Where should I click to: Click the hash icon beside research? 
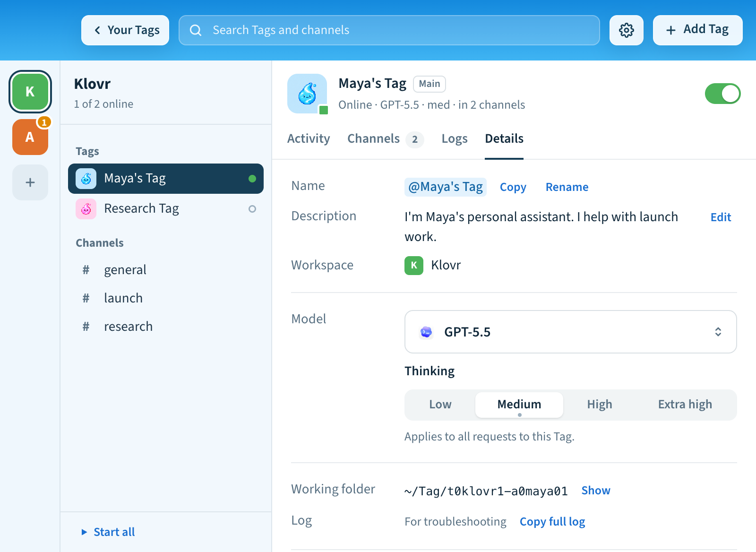tap(86, 327)
